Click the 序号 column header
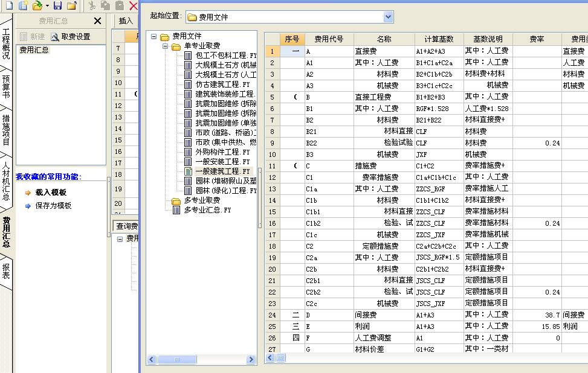This screenshot has width=588, height=373. point(292,39)
